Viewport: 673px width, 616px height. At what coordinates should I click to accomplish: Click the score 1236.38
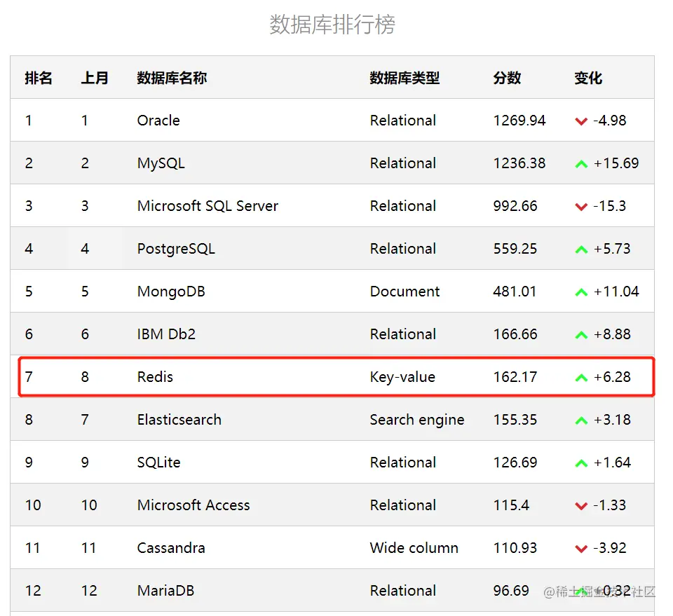pos(519,163)
